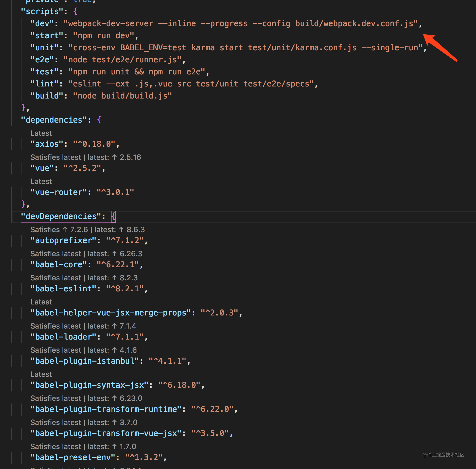Click the latest 6.26.3 lens above babel-core
Viewport: 476px width, 469px height.
[86, 254]
